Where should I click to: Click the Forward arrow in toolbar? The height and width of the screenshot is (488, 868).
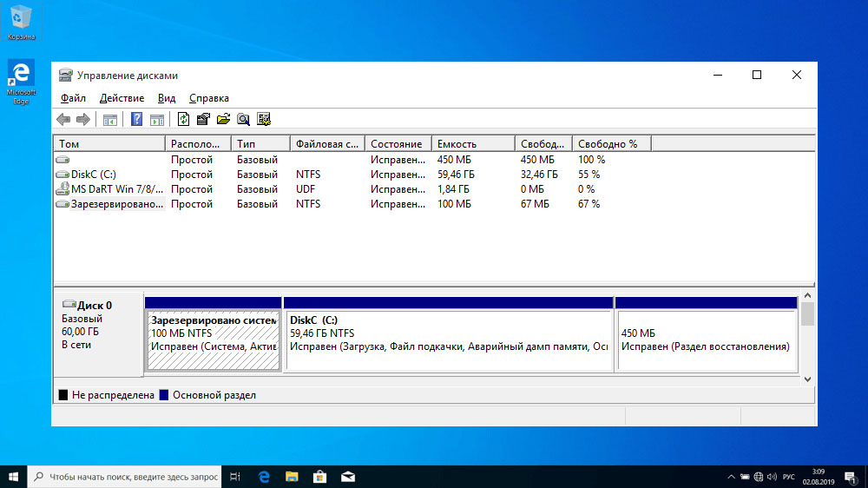(x=83, y=120)
